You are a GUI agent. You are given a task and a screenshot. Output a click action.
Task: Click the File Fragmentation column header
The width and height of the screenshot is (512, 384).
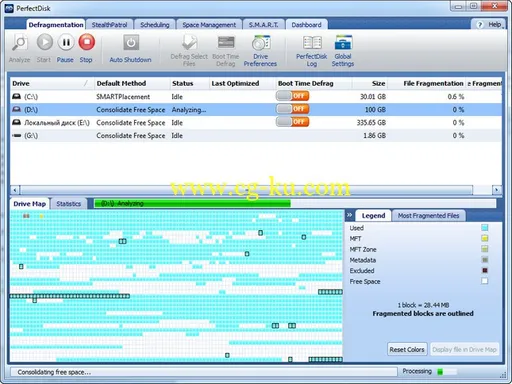(x=427, y=83)
